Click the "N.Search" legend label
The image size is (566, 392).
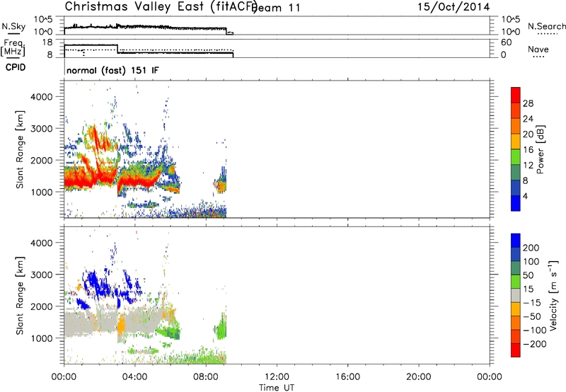click(547, 26)
